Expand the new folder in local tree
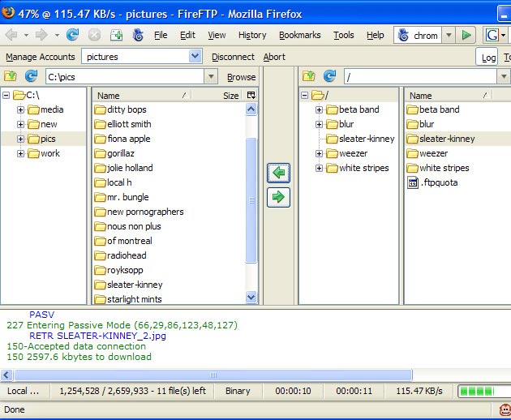This screenshot has width=511, height=420. click(x=20, y=125)
